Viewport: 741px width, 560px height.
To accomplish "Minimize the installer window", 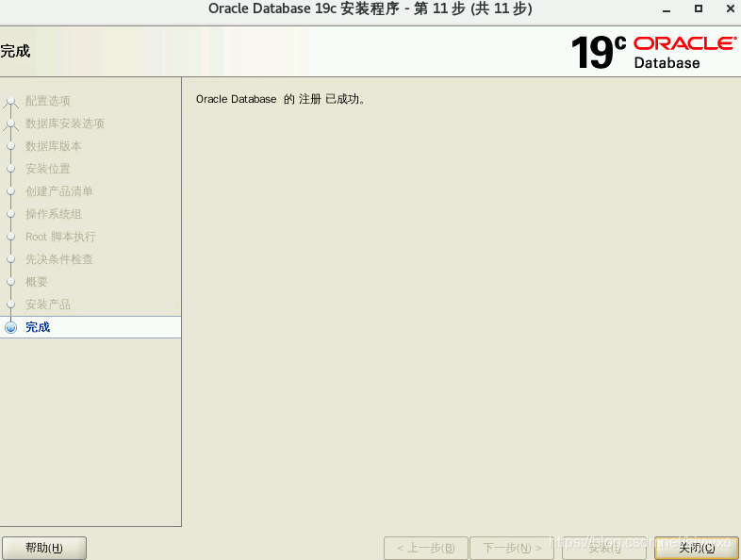I will [667, 9].
